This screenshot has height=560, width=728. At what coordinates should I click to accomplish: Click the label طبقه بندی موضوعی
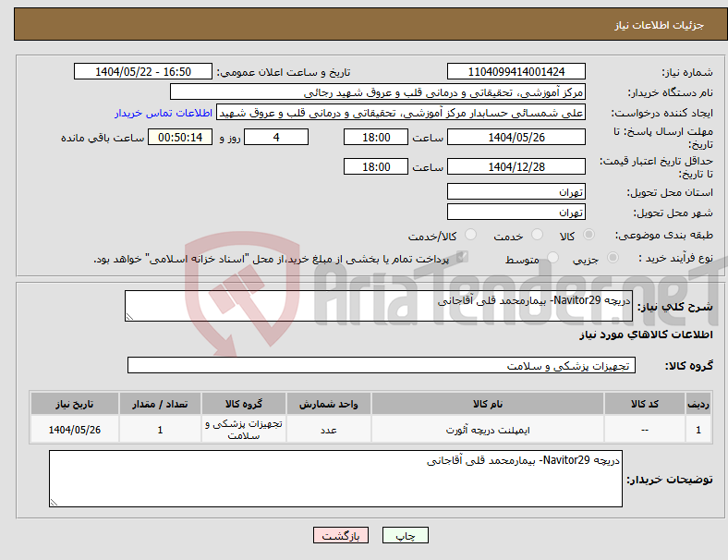[664, 235]
